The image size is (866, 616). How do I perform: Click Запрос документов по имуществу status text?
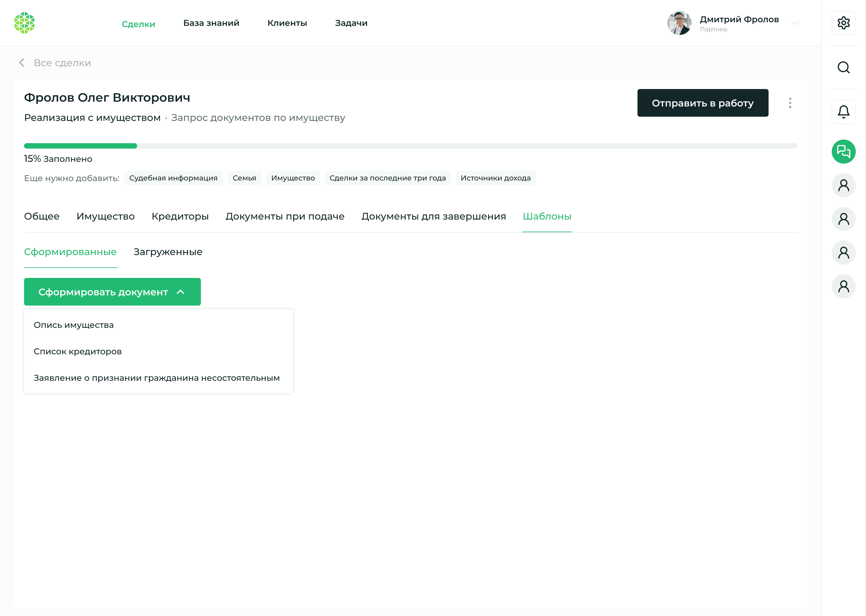258,118
